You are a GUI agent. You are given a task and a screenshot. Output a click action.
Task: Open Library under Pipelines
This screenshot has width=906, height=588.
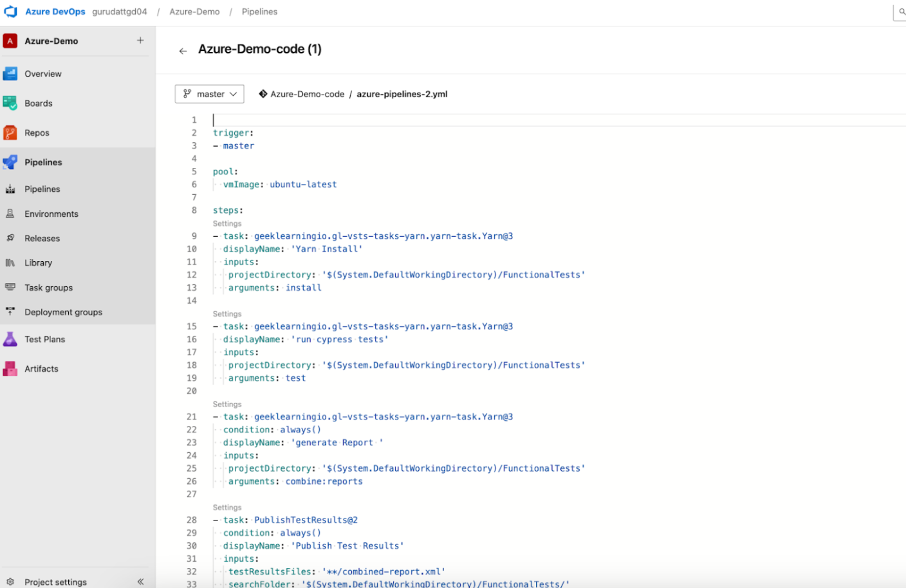click(x=38, y=262)
